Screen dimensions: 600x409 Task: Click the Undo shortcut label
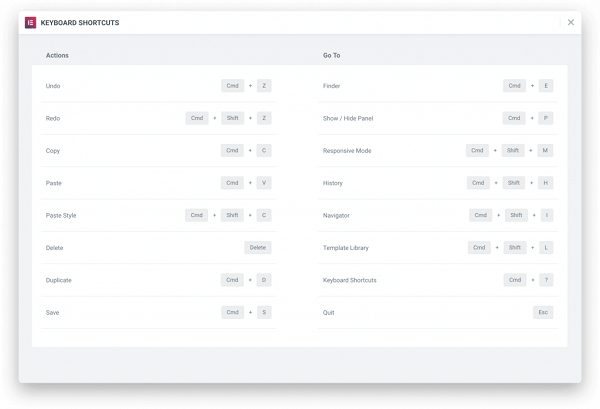pyautogui.click(x=53, y=86)
